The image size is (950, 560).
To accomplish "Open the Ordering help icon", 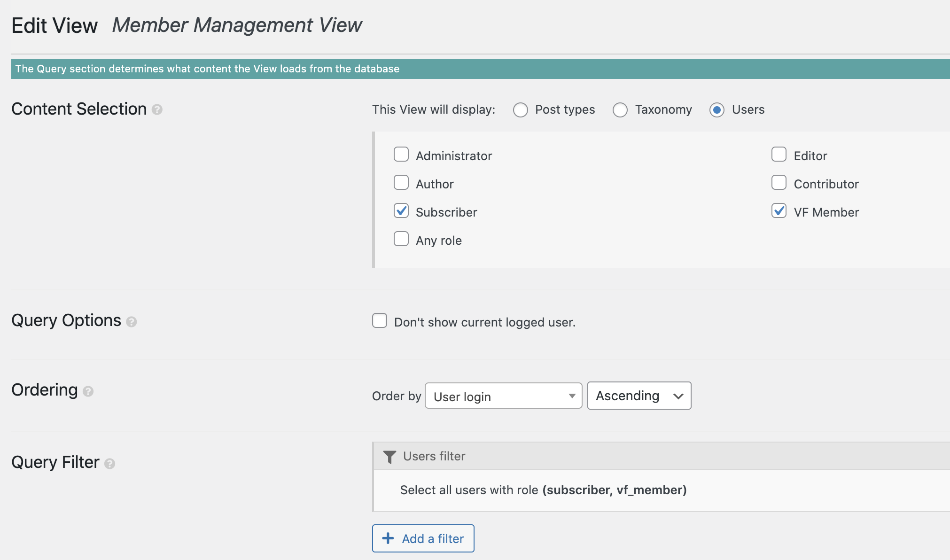I will coord(88,391).
